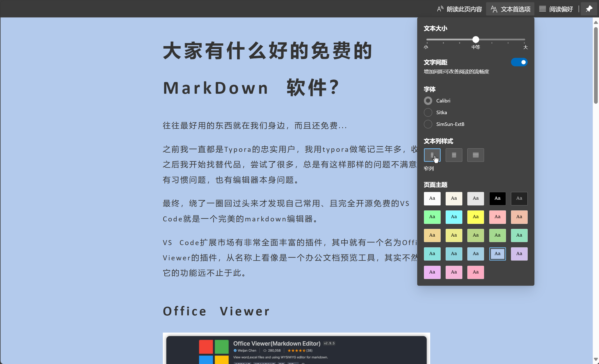Choose the white page theme swatch
The width and height of the screenshot is (599, 364).
[x=432, y=198]
